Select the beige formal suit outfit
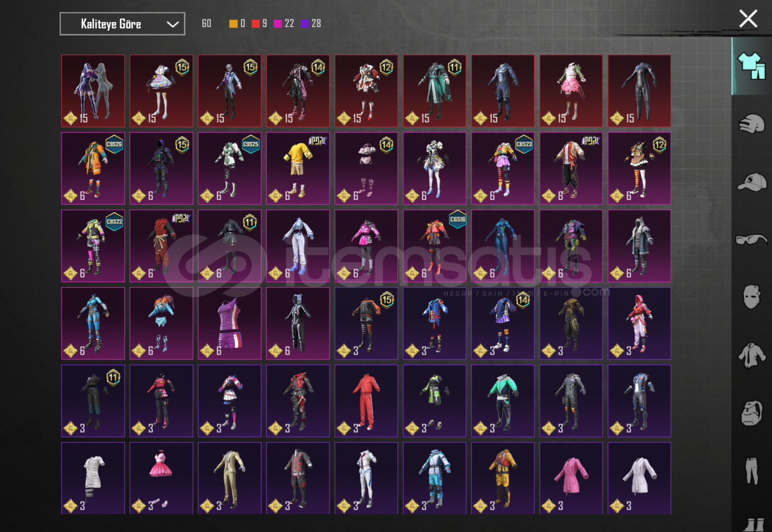The height and width of the screenshot is (532, 772). click(230, 478)
